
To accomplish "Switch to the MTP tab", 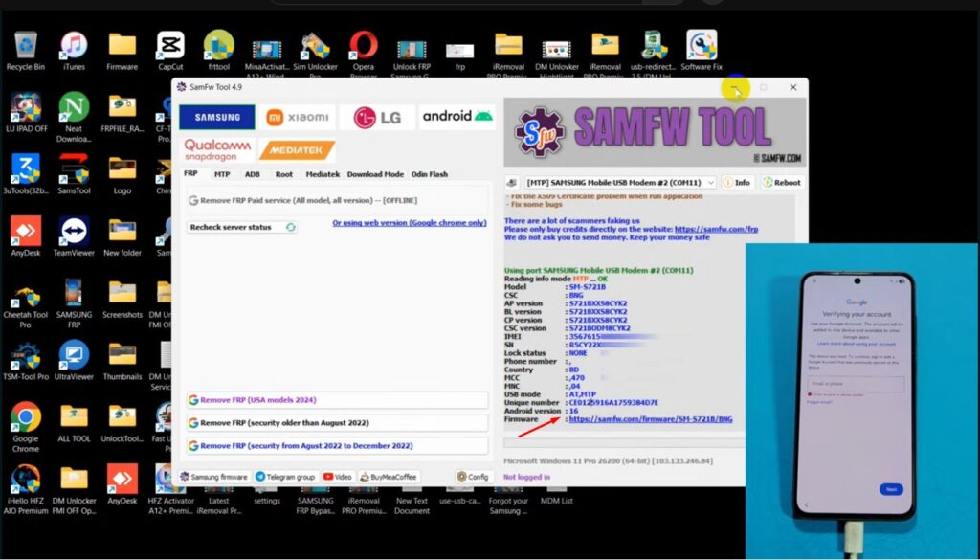I will coord(222,174).
